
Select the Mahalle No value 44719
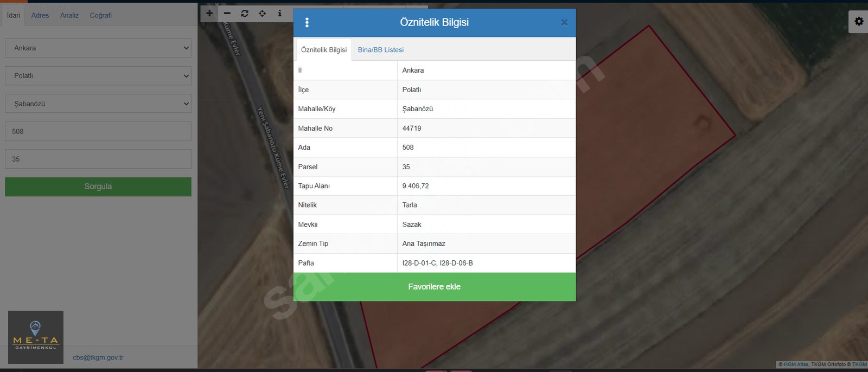point(412,129)
